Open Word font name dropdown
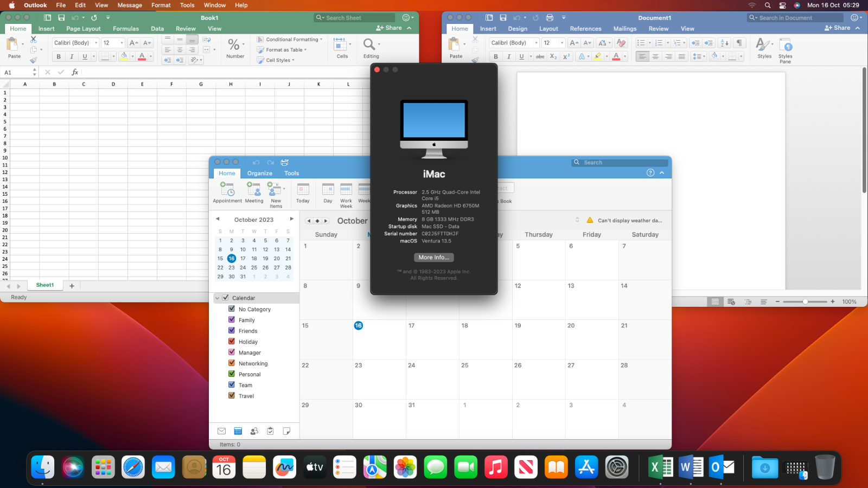This screenshot has height=488, width=868. pyautogui.click(x=536, y=43)
